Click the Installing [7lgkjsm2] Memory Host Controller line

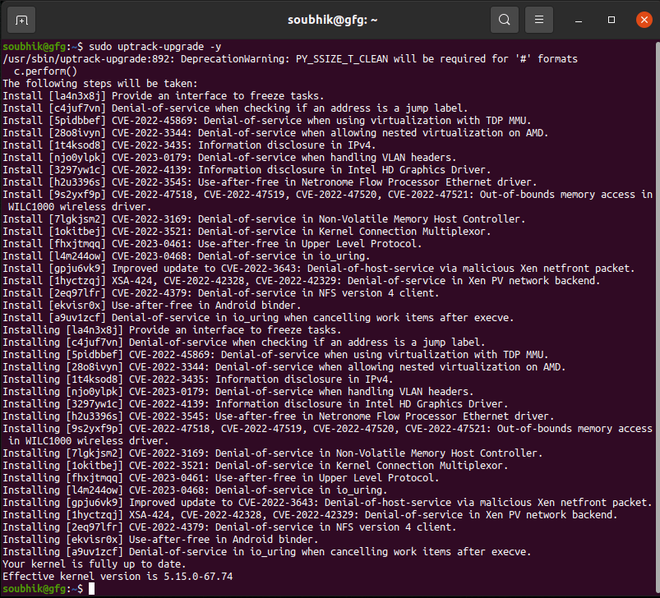point(273,453)
